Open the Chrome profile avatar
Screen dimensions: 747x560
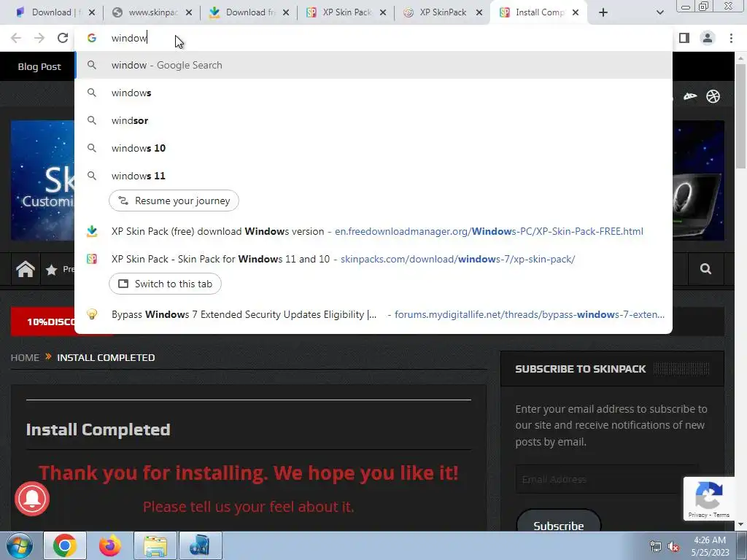pos(708,38)
